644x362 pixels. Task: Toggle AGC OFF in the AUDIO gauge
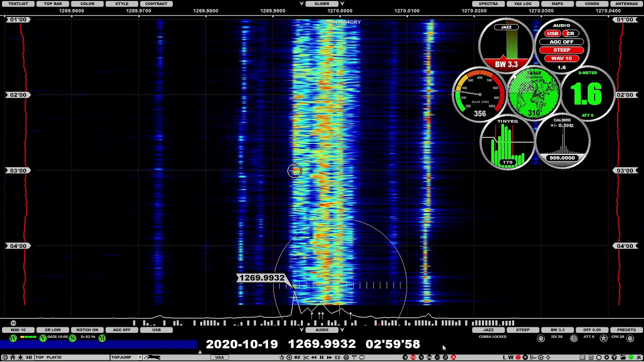[561, 42]
